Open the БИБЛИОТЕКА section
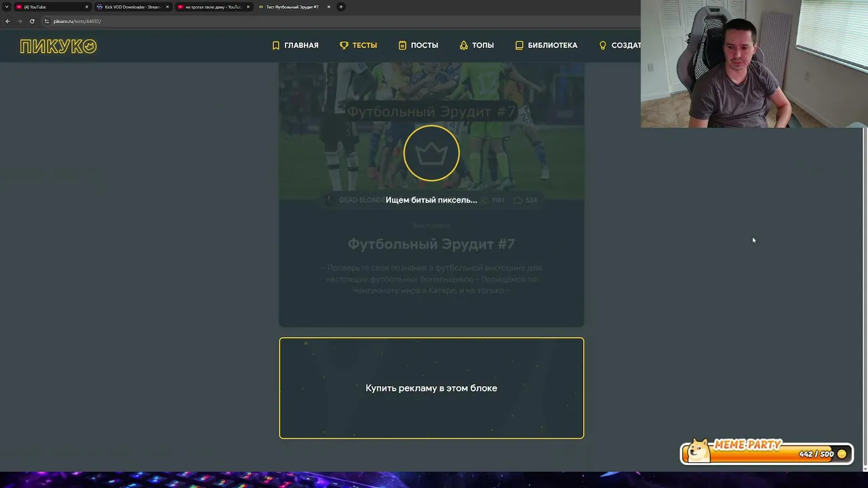This screenshot has height=488, width=868. click(546, 45)
